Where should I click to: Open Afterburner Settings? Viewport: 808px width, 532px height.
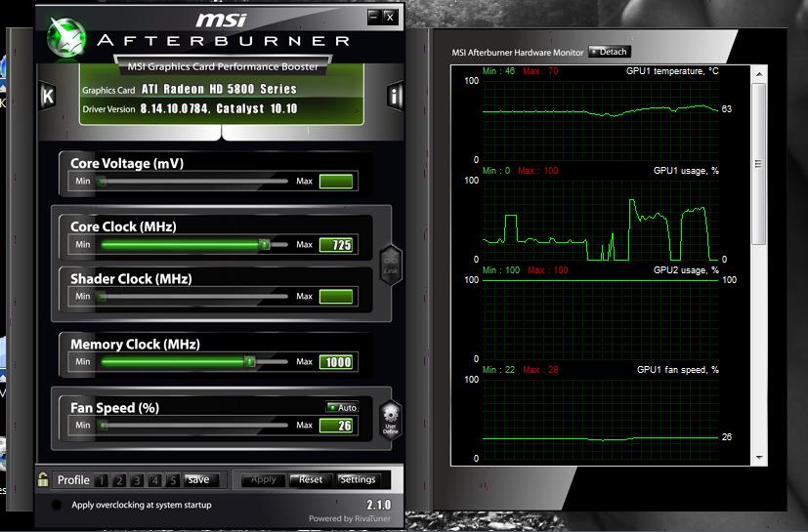click(x=358, y=480)
